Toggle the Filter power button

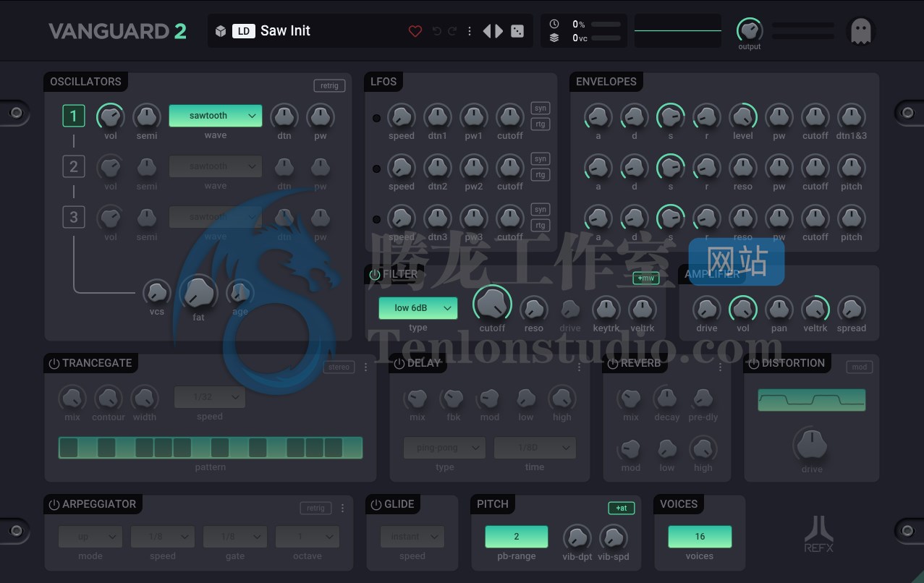click(375, 275)
